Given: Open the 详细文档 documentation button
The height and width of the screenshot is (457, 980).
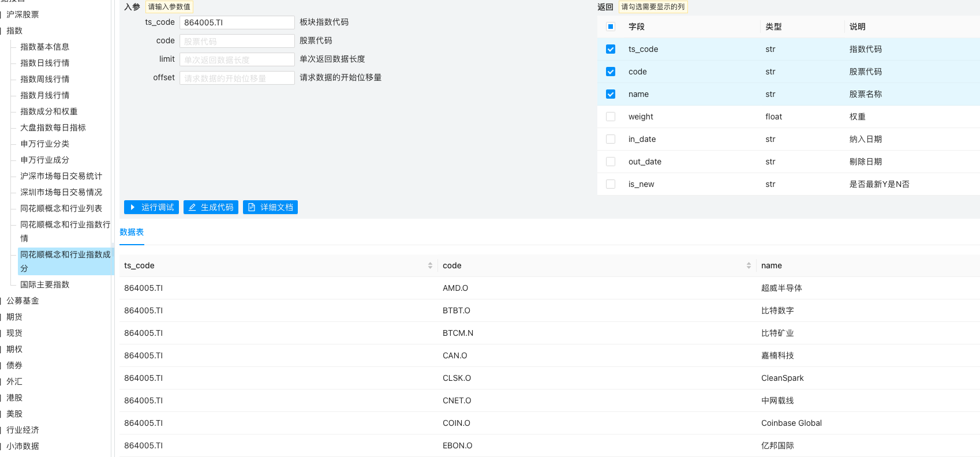Looking at the screenshot, I should tap(270, 207).
